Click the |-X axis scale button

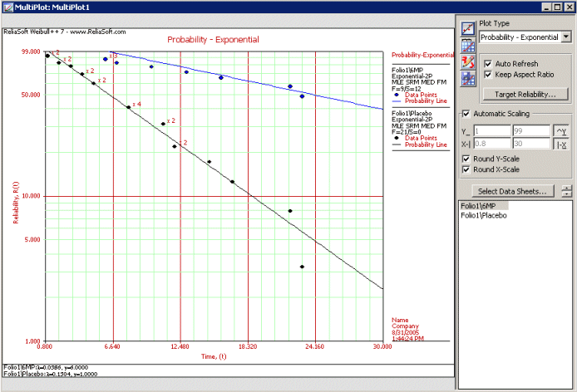pyautogui.click(x=561, y=145)
